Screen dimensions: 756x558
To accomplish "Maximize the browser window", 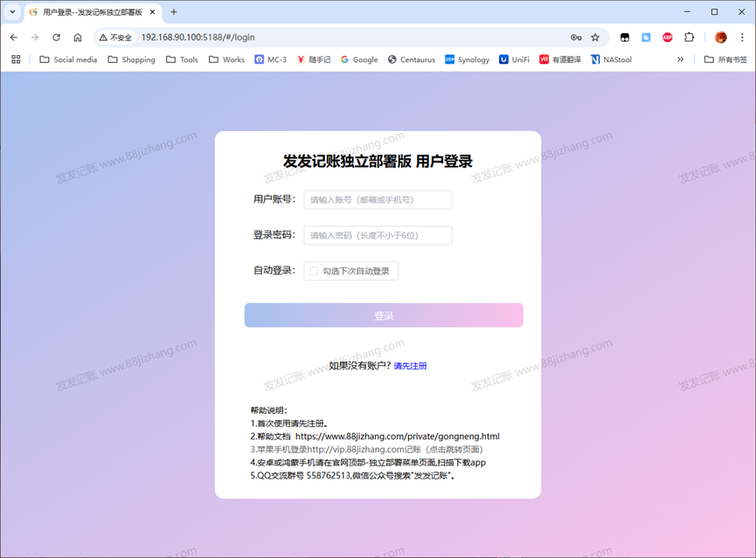I will 715,11.
